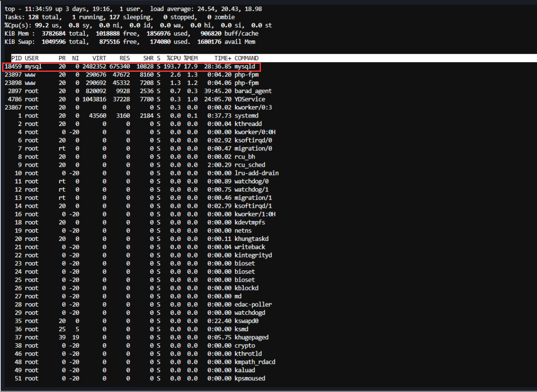This screenshot has width=537, height=392.
Task: Click the khugepaged command
Action: coord(251,337)
